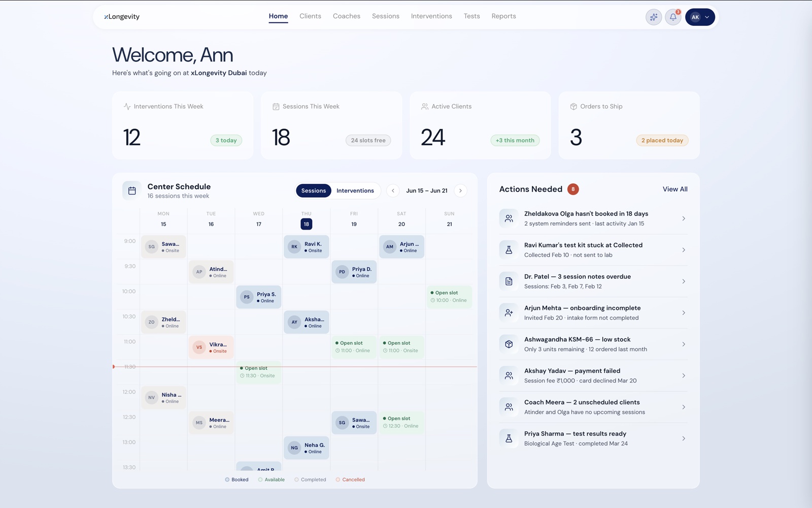Screen dimensions: 812x508
Task: Switch to the Sessions nav tab
Action: click(x=386, y=16)
